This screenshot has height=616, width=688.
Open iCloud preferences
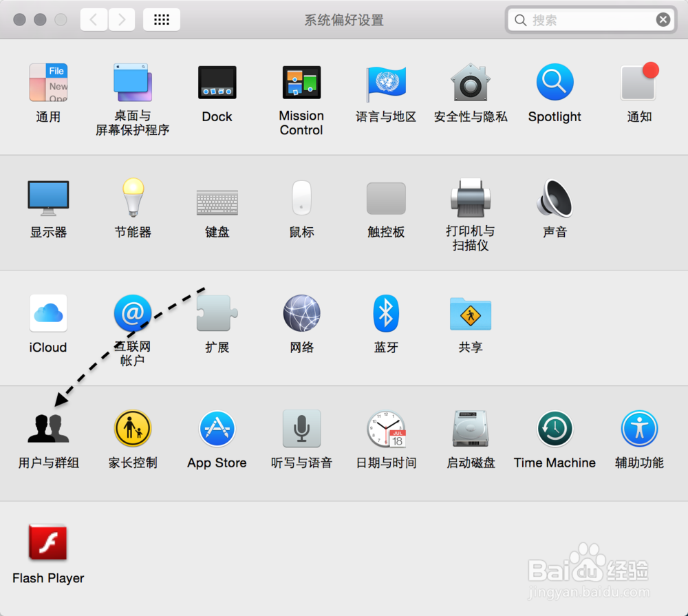tap(48, 313)
